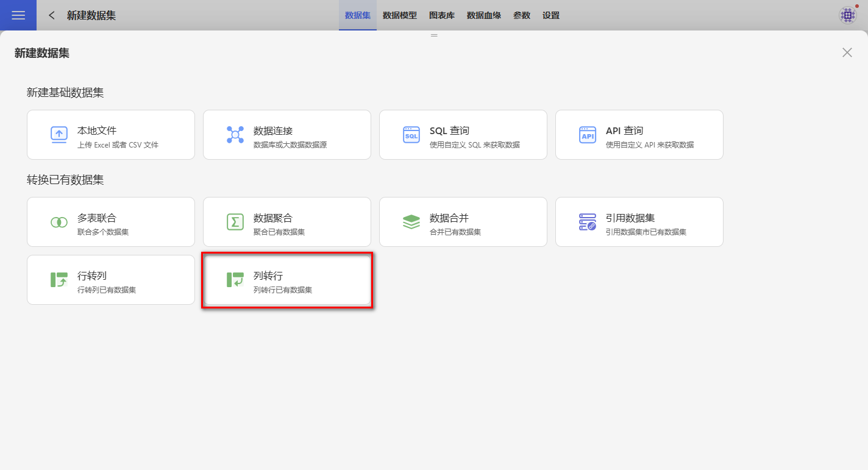Click the data merge layers icon

click(411, 222)
